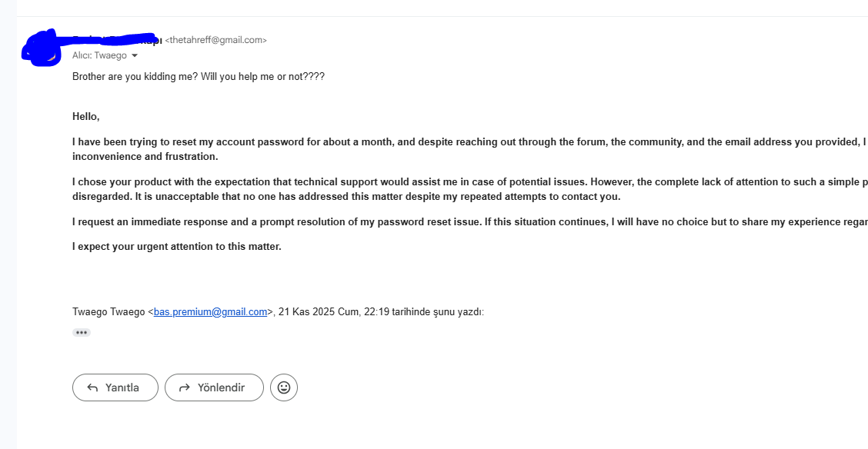Viewport: 868px width, 449px height.
Task: Click the forward arrow icon in Yönlendir
Action: tap(184, 387)
